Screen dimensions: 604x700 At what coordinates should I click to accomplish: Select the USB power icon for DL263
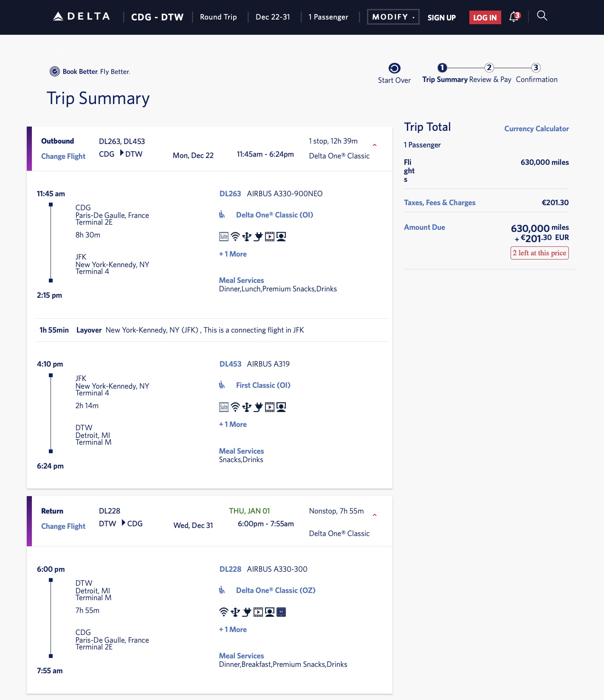[246, 237]
